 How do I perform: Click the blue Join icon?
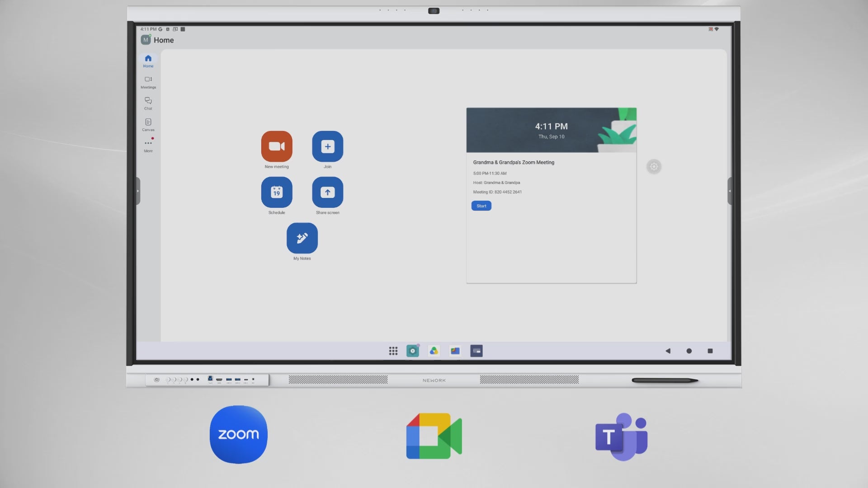tap(328, 146)
